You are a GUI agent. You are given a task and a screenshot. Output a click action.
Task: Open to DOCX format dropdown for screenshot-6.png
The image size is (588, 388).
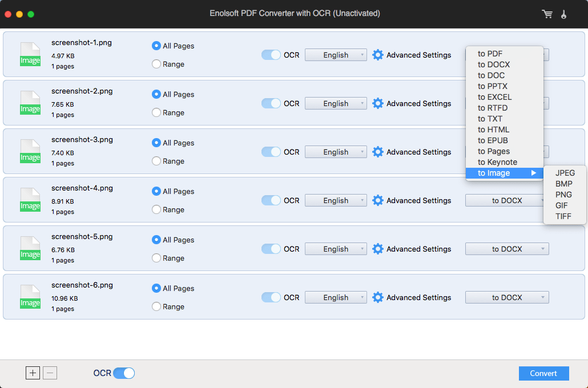(507, 297)
